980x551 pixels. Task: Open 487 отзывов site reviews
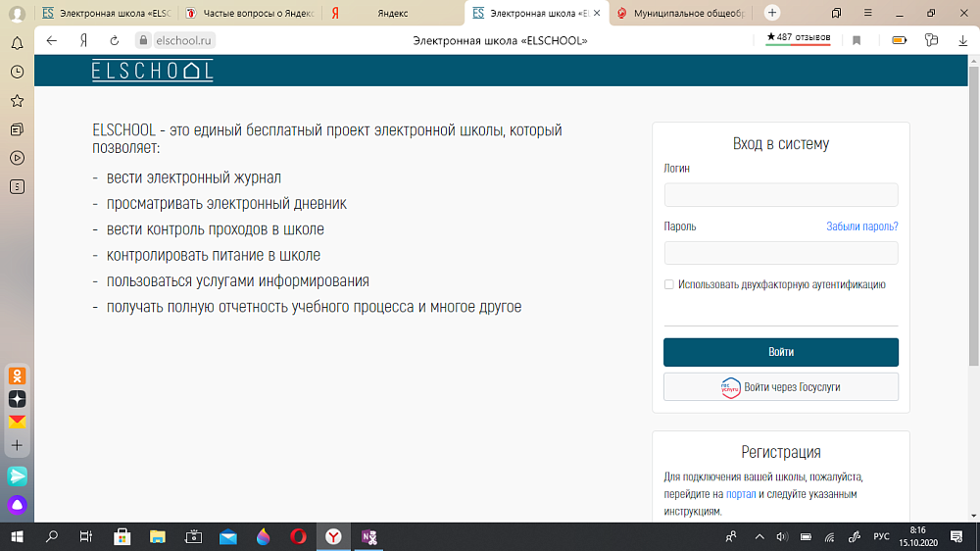798,38
